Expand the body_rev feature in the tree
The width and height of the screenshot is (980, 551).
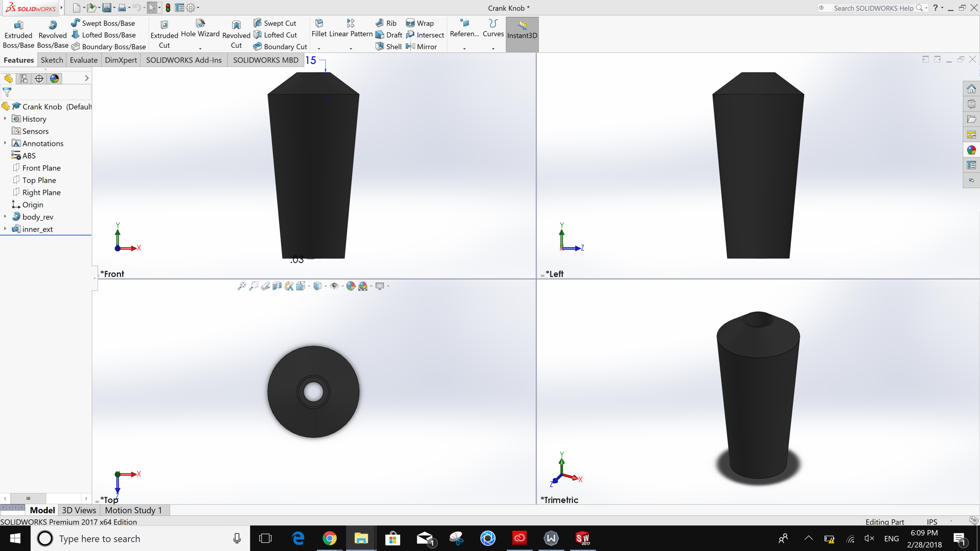[x=5, y=216]
